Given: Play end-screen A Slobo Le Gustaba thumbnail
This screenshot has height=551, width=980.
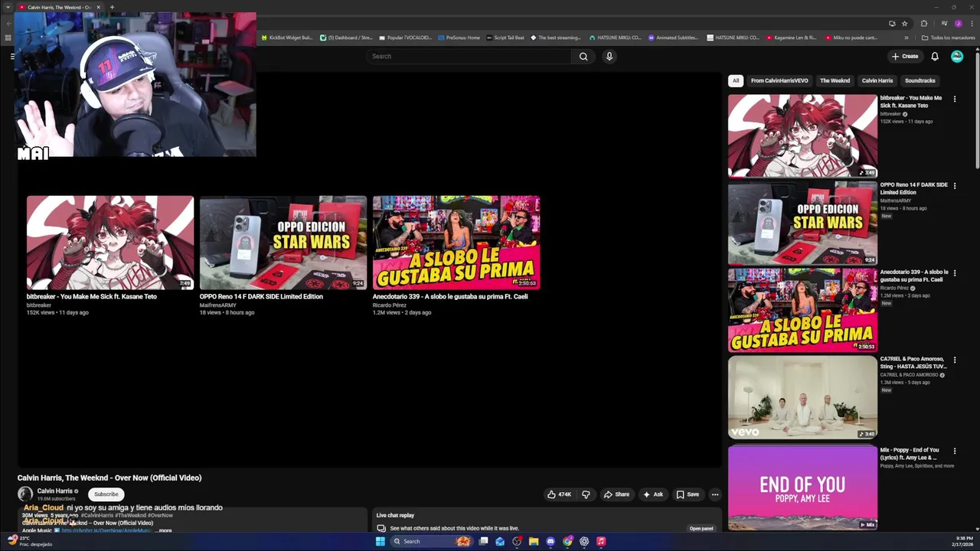Looking at the screenshot, I should coord(456,243).
